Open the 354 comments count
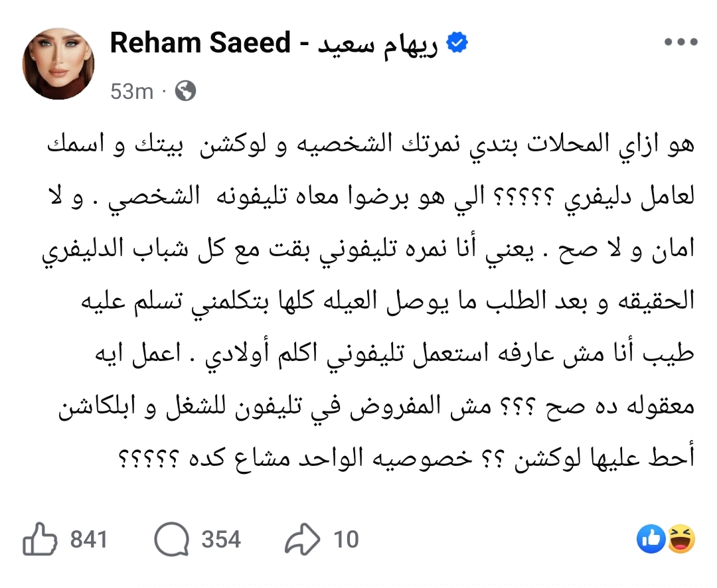 [220, 540]
